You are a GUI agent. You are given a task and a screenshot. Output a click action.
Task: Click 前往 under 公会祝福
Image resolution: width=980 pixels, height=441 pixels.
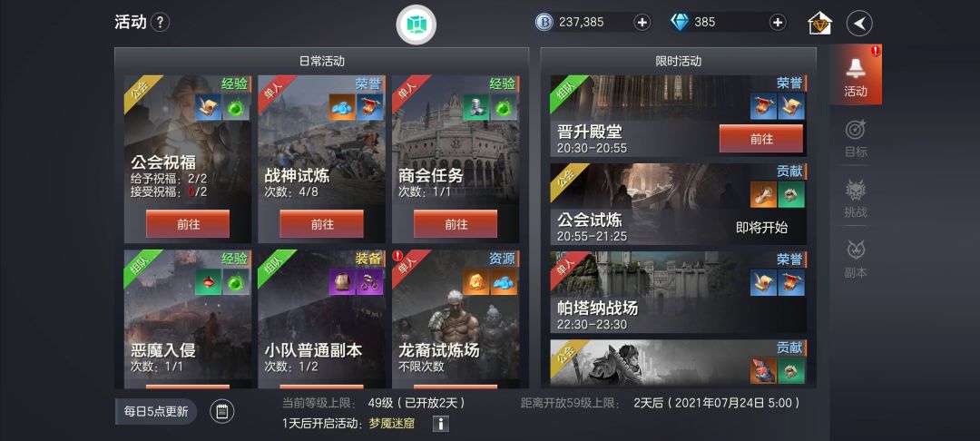coord(188,223)
